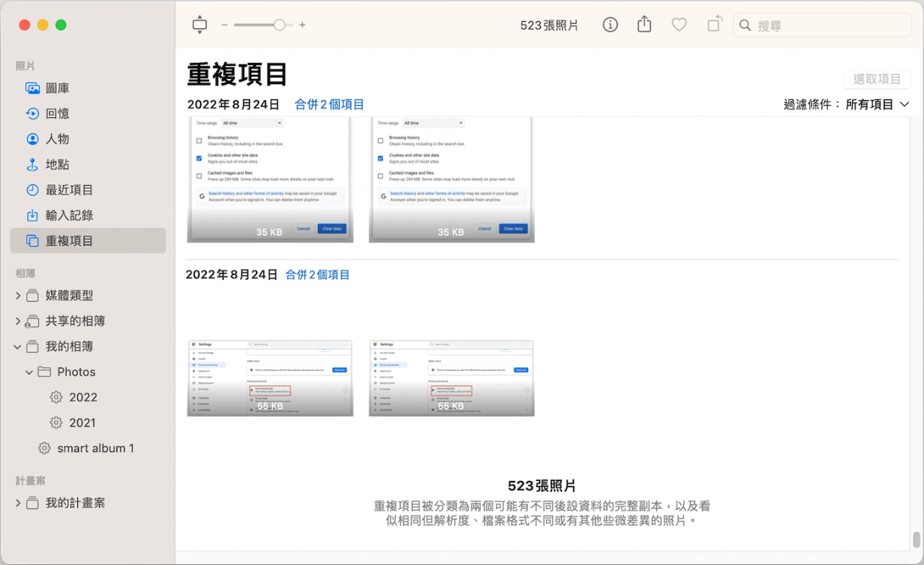Click the 地點 places pin icon
The image size is (924, 565).
click(x=33, y=164)
